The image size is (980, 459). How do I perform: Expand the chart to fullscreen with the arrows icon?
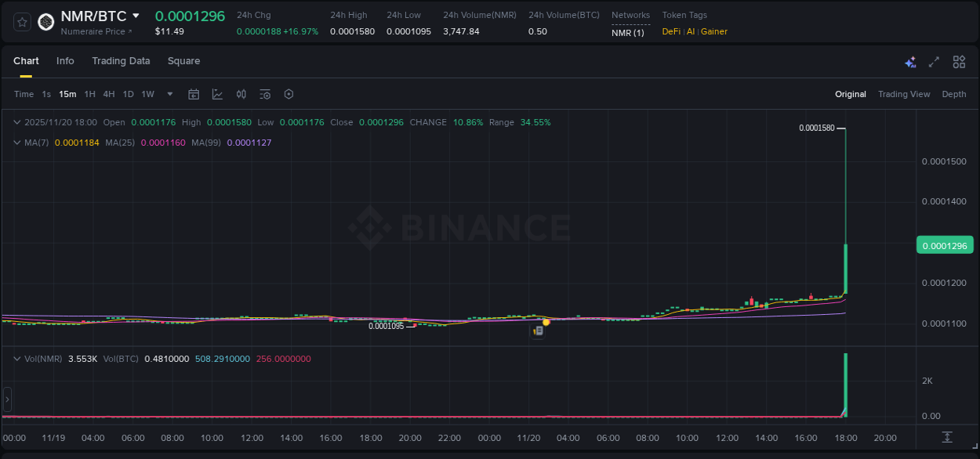pos(934,61)
